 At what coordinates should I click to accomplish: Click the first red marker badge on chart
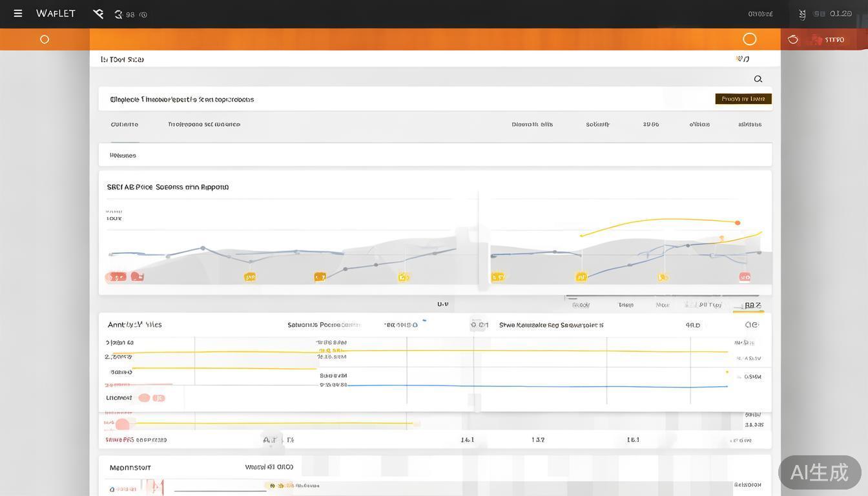116,277
